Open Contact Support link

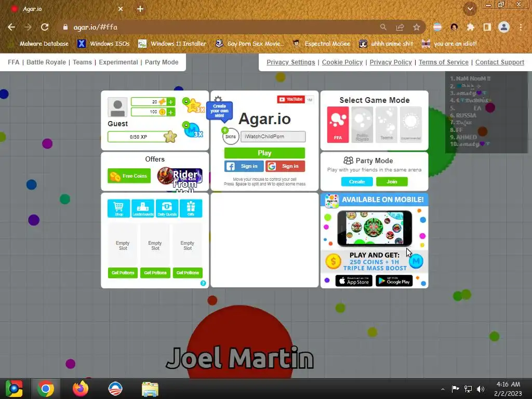pyautogui.click(x=500, y=62)
